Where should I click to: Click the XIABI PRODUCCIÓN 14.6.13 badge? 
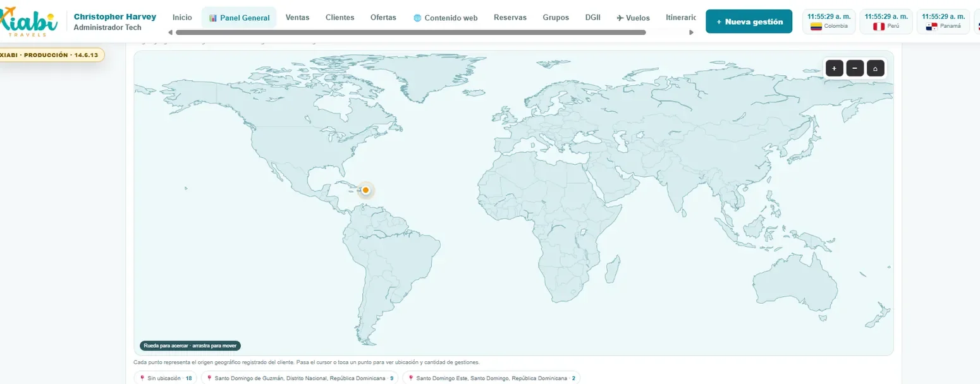pos(52,55)
